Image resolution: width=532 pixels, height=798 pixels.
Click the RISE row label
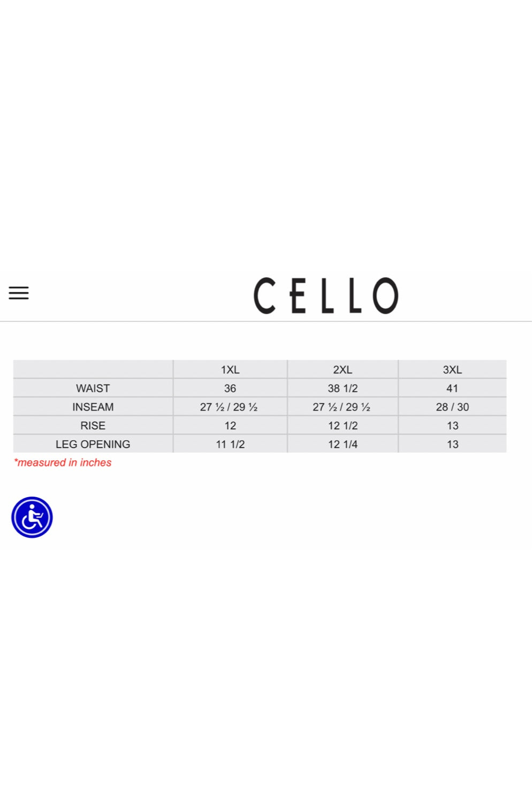pos(93,426)
